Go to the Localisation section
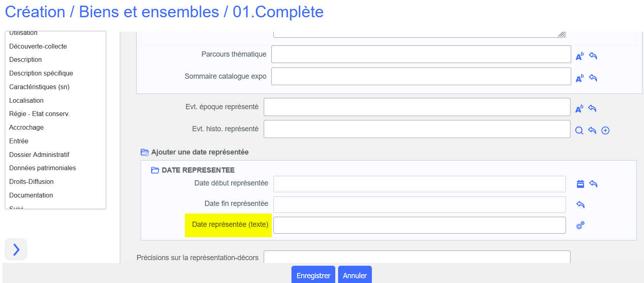The height and width of the screenshot is (283, 644). click(x=27, y=100)
